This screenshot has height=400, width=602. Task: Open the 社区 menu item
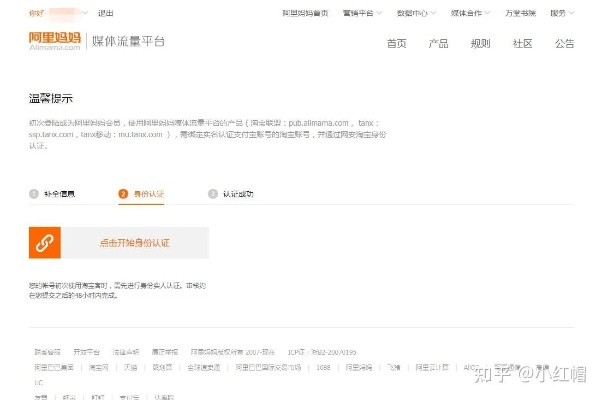coord(522,44)
